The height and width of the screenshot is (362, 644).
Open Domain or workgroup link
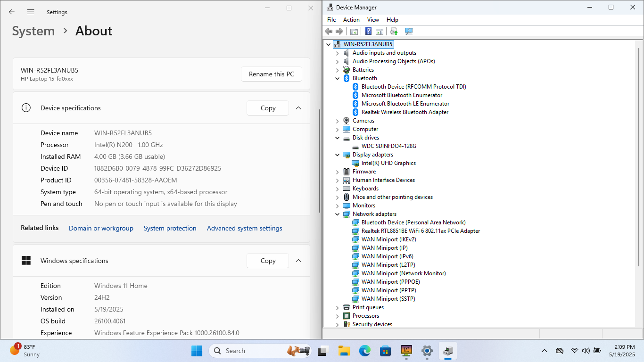click(101, 228)
